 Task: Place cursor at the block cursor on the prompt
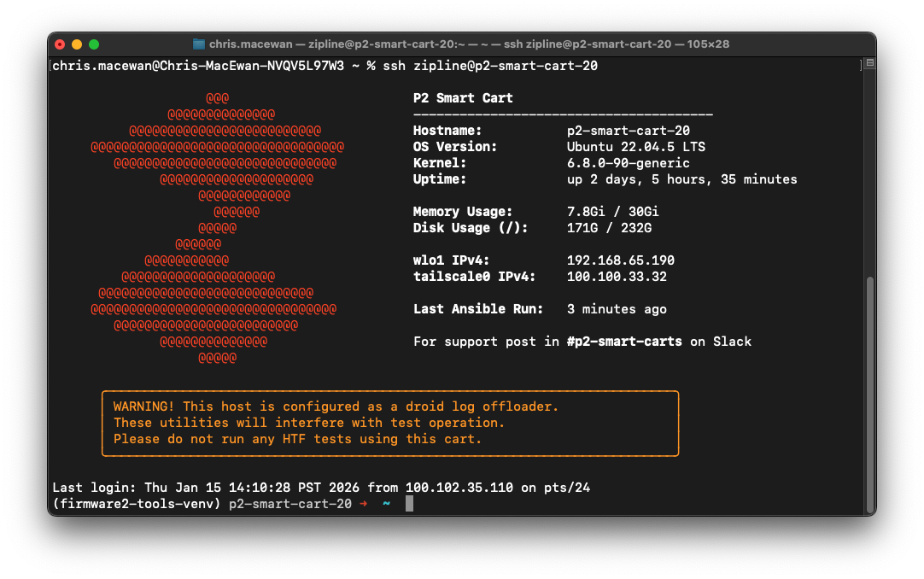(x=410, y=504)
